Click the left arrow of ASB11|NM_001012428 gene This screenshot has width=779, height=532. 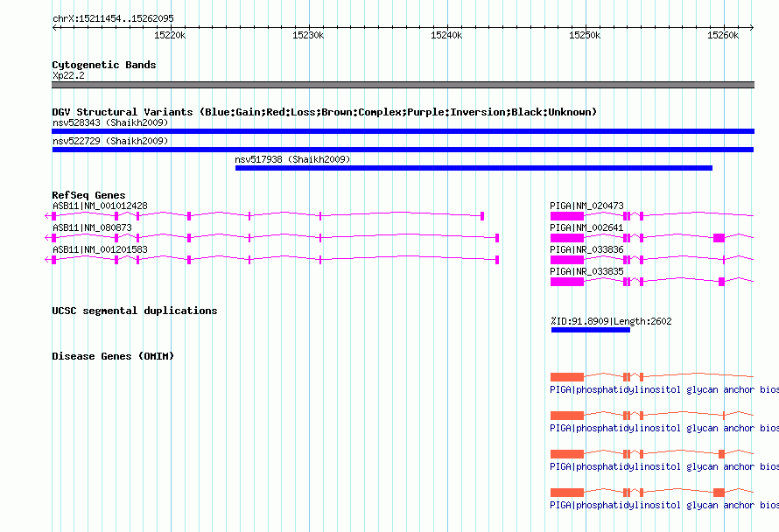[x=47, y=216]
